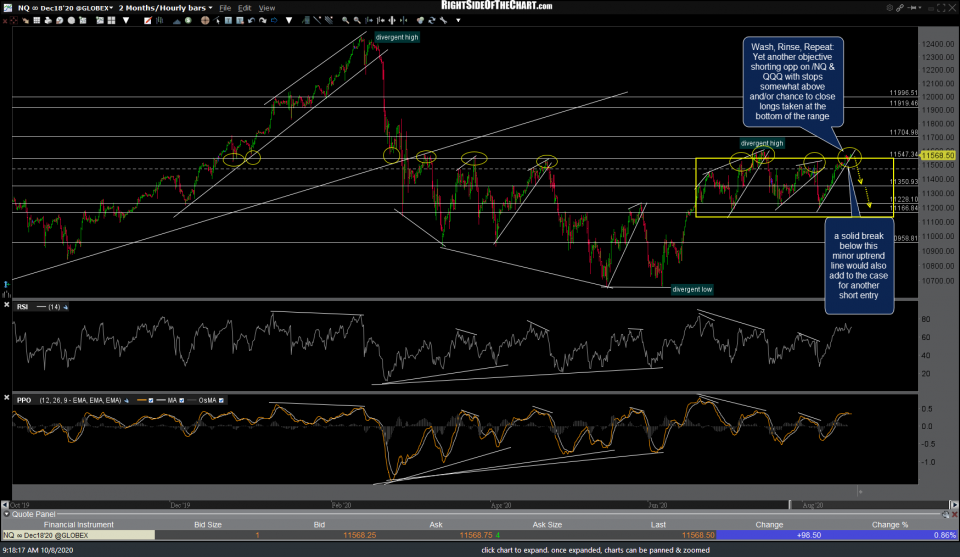Click the green round icon in toolbar
The image size is (960, 557).
pos(188,20)
